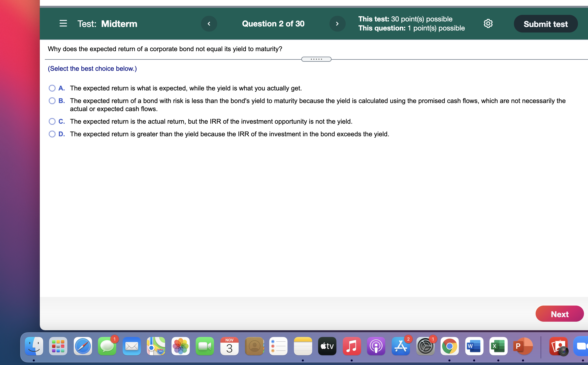The image size is (588, 365).
Task: Open Microsoft Word from the dock
Action: [x=474, y=346]
